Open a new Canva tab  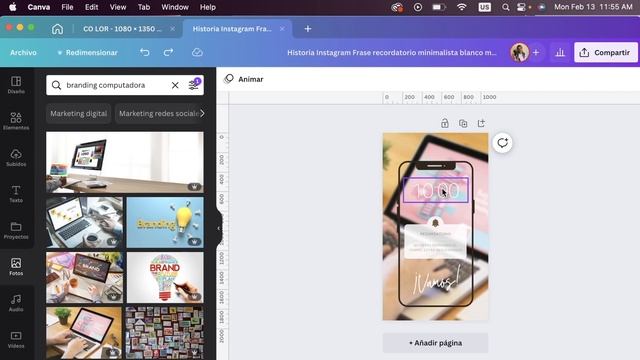tap(308, 29)
